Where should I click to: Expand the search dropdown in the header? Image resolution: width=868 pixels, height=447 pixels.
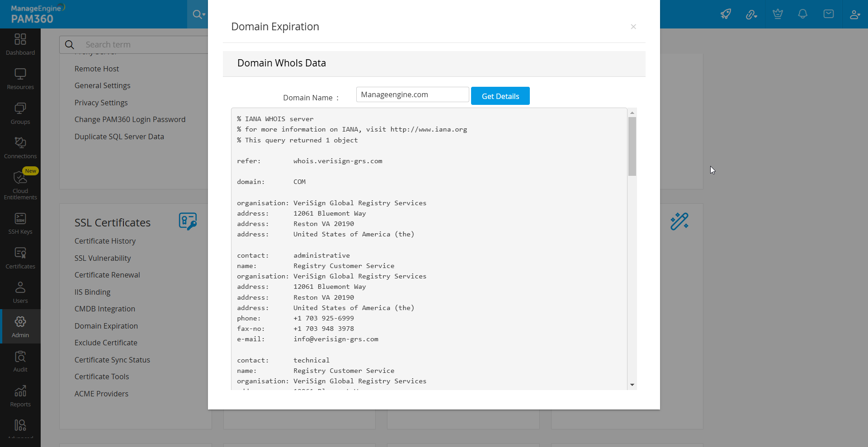coord(198,14)
